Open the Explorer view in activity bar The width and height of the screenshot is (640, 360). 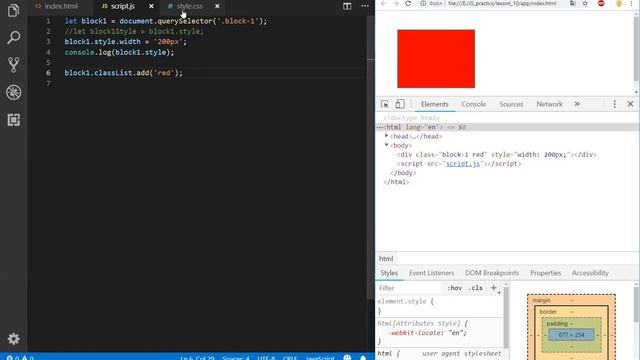click(13, 10)
